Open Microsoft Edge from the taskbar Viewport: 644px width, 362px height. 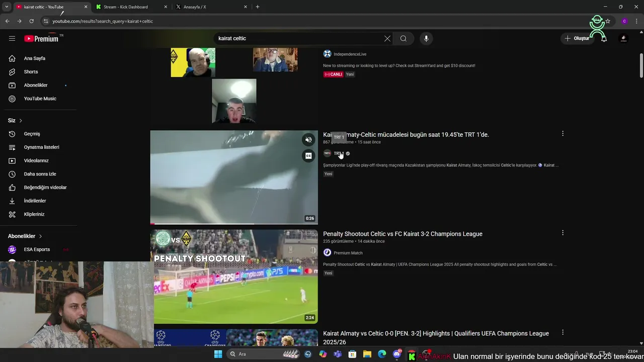click(382, 354)
